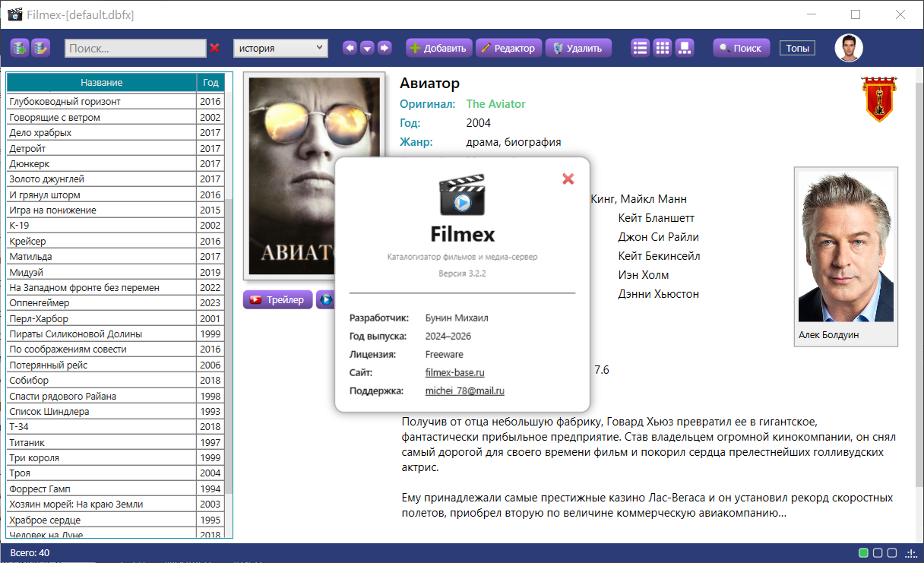The width and height of the screenshot is (924, 563).
Task: Select По соображениям совести row
Action: point(115,350)
